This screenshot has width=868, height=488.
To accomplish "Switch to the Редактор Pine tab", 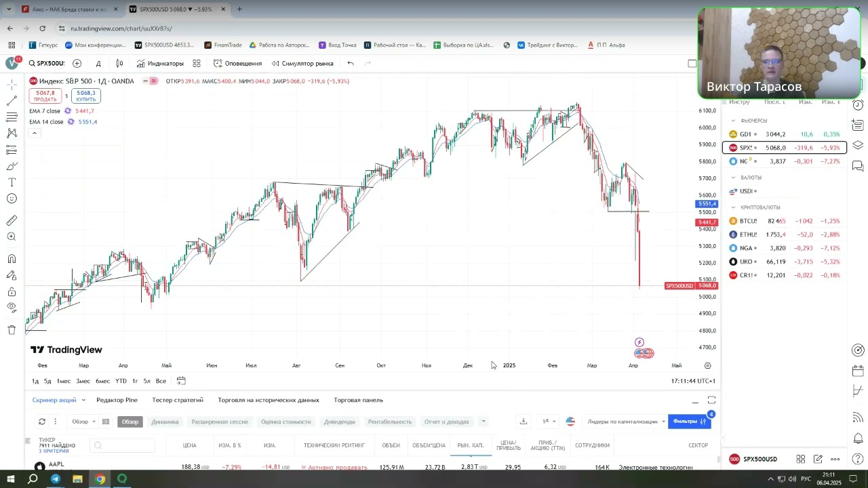I will 117,400.
